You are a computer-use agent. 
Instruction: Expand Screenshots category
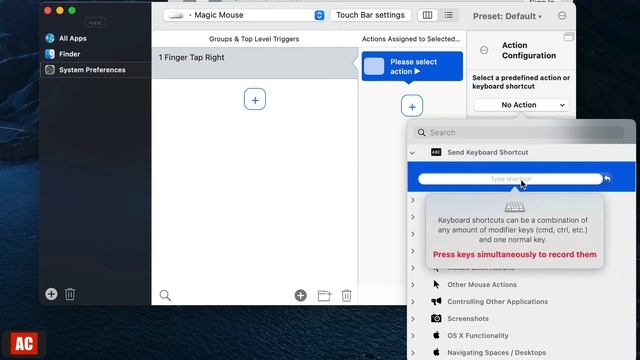pos(413,318)
